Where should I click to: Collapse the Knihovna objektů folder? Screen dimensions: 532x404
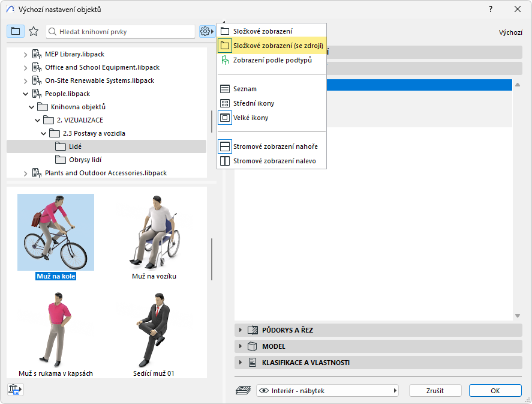[32, 107]
